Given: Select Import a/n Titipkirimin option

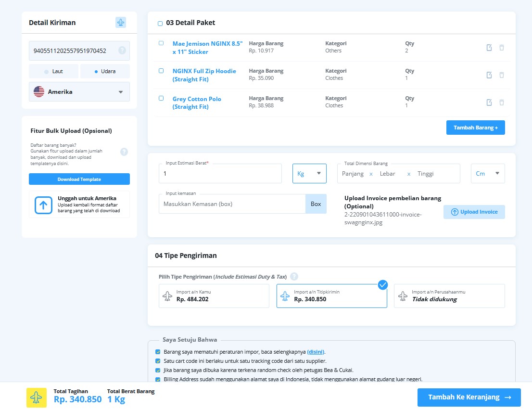Looking at the screenshot, I should (331, 296).
